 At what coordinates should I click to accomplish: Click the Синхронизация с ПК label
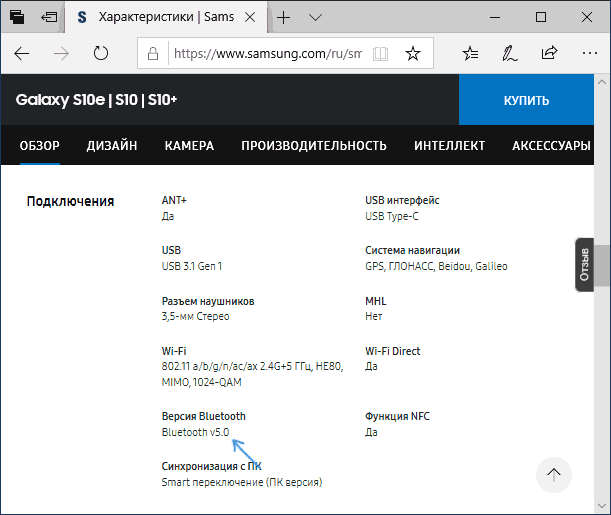[x=211, y=466]
